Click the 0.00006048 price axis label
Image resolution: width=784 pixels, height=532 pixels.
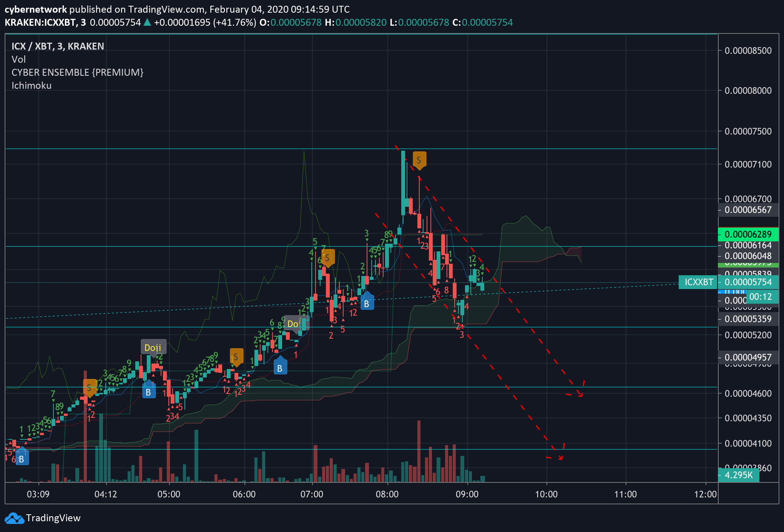(x=748, y=256)
